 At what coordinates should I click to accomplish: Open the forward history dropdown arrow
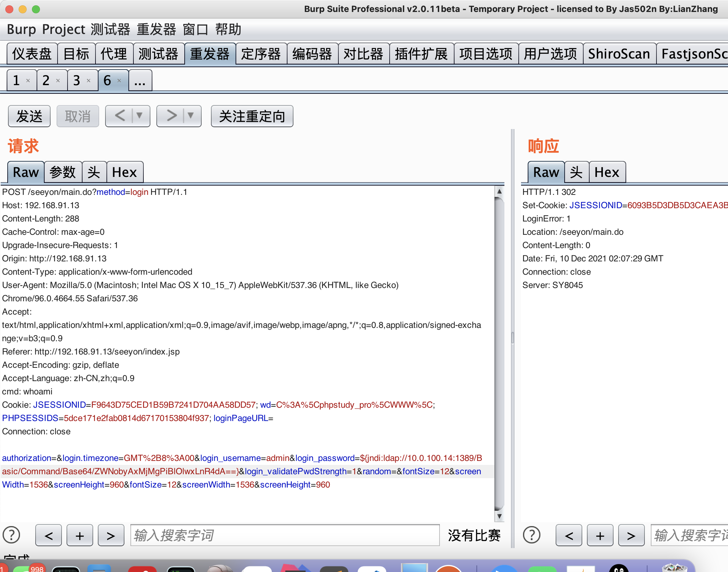192,116
